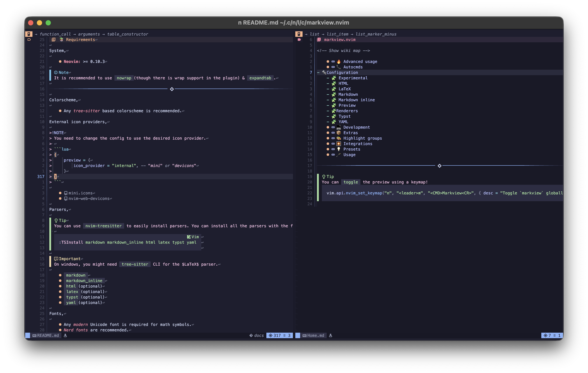Open the mini.icons link
Image resolution: width=588 pixels, height=373 pixels.
click(80, 193)
